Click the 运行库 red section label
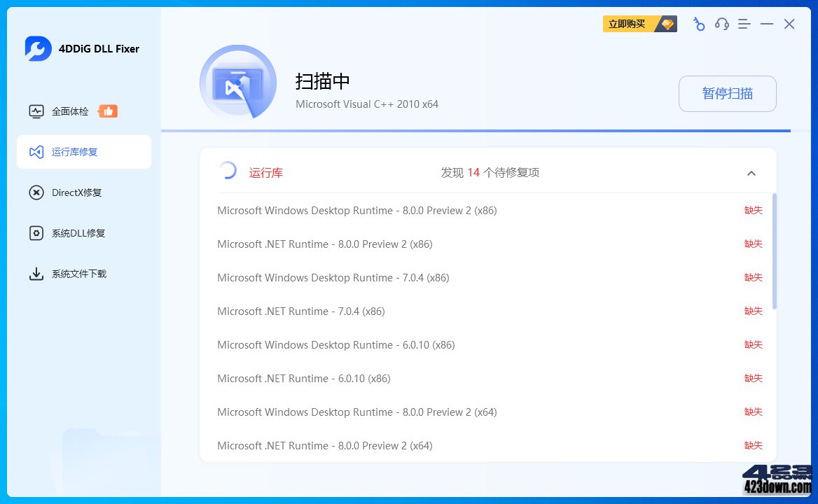The height and width of the screenshot is (504, 818). tap(266, 173)
